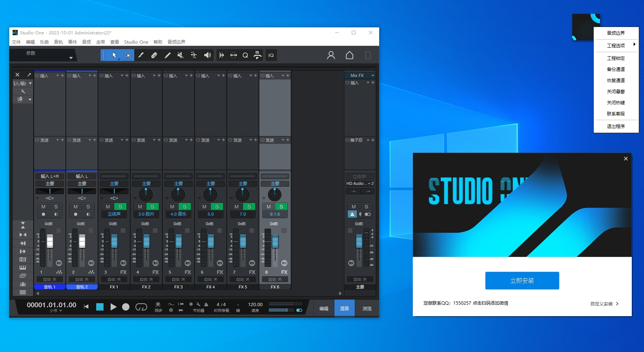Viewport: 644px width, 352px height.
Task: Switch to the 混音 view button
Action: pos(344,308)
